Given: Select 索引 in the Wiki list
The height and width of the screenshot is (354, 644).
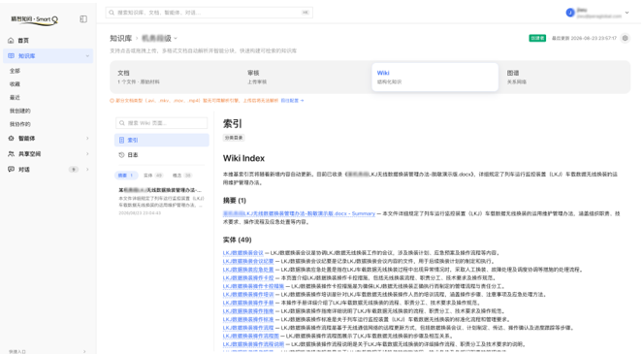Looking at the screenshot, I should pyautogui.click(x=161, y=140).
